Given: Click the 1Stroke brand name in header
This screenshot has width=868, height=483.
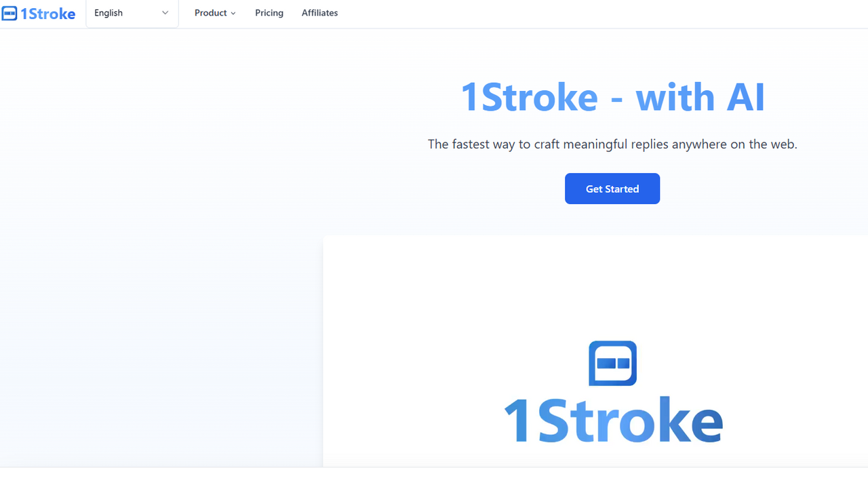Looking at the screenshot, I should tap(48, 14).
